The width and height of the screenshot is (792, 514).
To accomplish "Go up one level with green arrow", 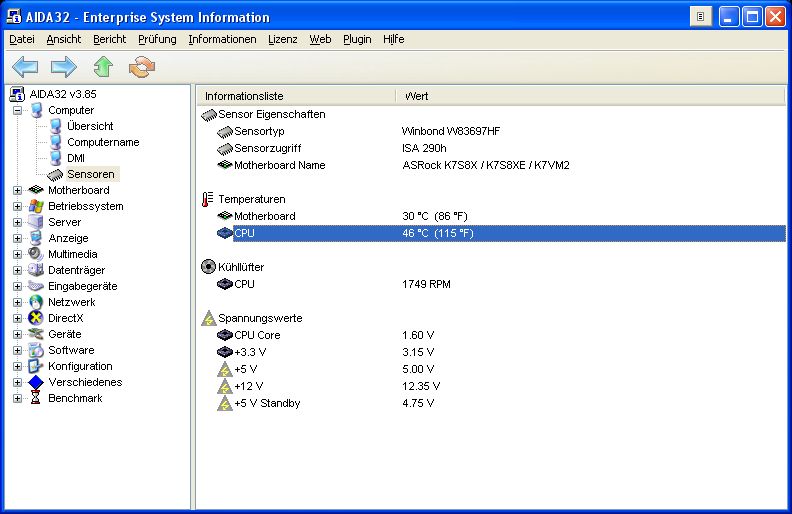I will point(103,67).
